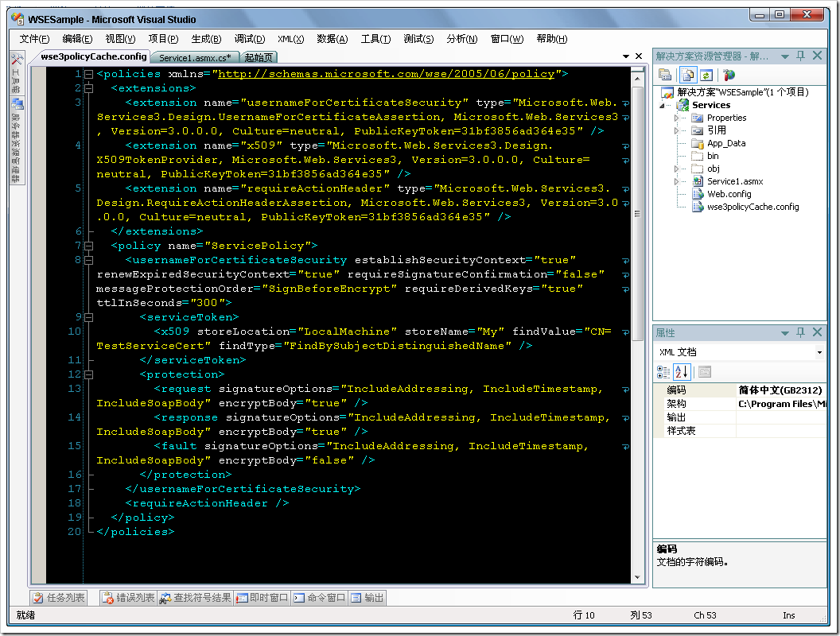Viewport: 840px width, 636px height.
Task: Select App_Data folder in tree
Action: point(726,143)
